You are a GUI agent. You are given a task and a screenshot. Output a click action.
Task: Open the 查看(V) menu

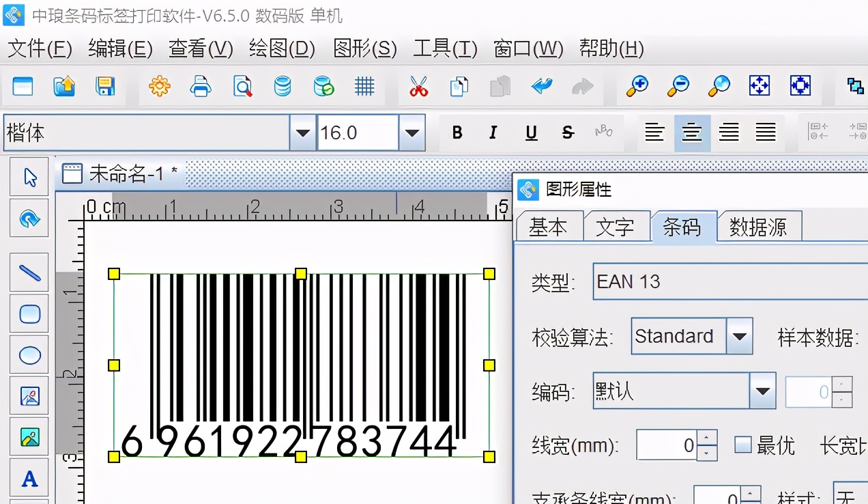tap(201, 48)
